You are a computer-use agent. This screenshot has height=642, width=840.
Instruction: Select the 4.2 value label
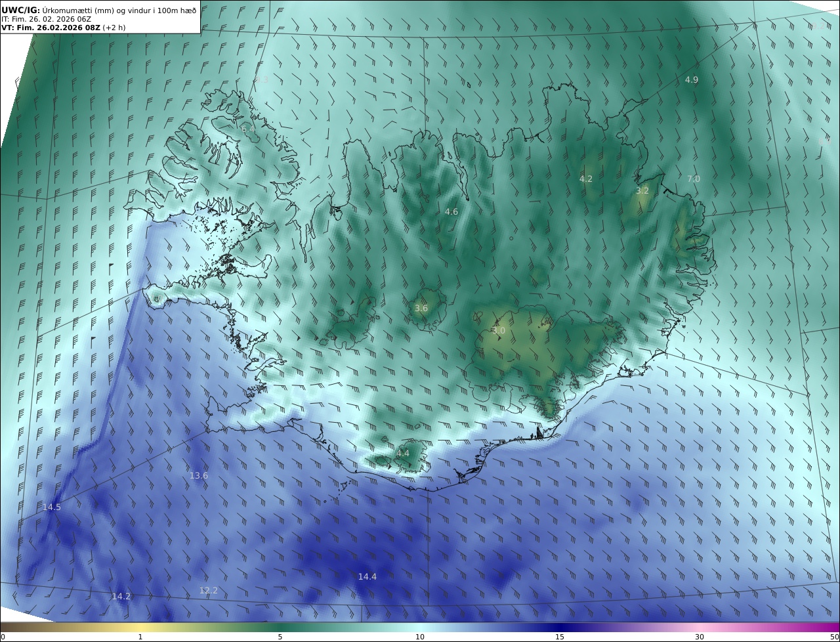[x=586, y=179]
